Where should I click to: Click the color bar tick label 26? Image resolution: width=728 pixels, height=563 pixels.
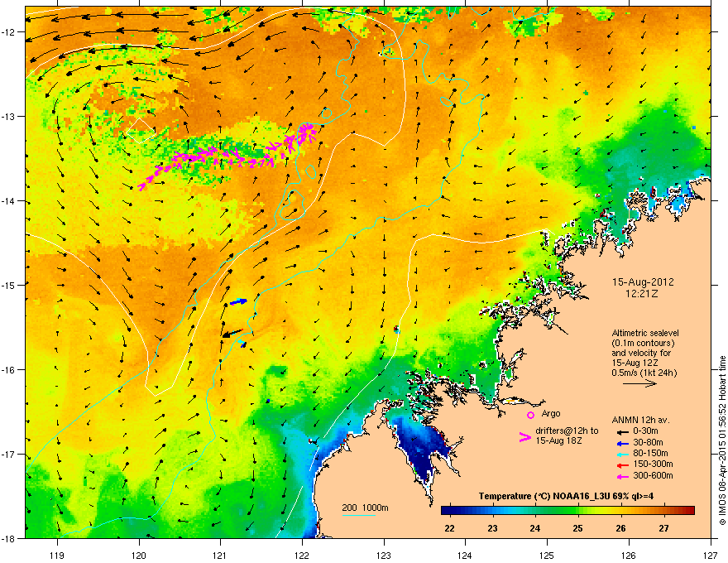pos(620,528)
